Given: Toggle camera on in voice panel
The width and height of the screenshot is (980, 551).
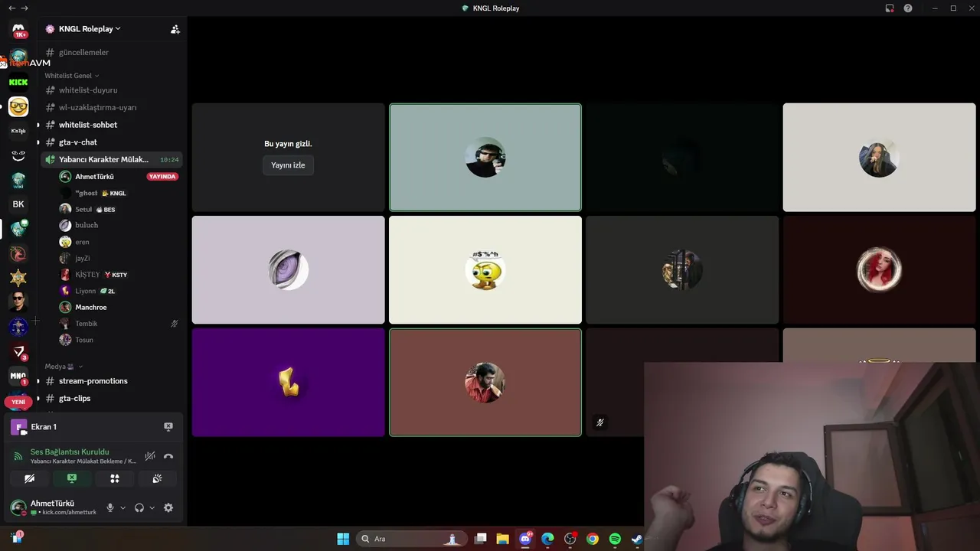Looking at the screenshot, I should tap(30, 478).
